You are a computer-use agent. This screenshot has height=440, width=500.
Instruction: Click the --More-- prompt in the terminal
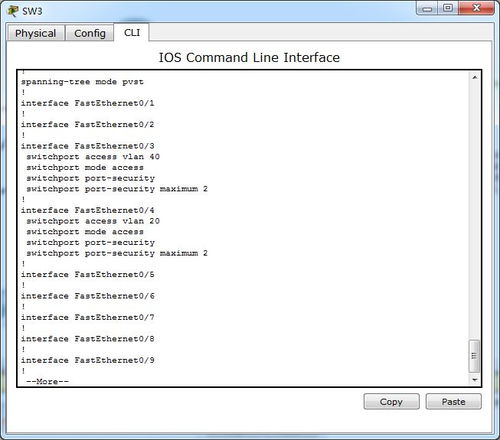47,381
